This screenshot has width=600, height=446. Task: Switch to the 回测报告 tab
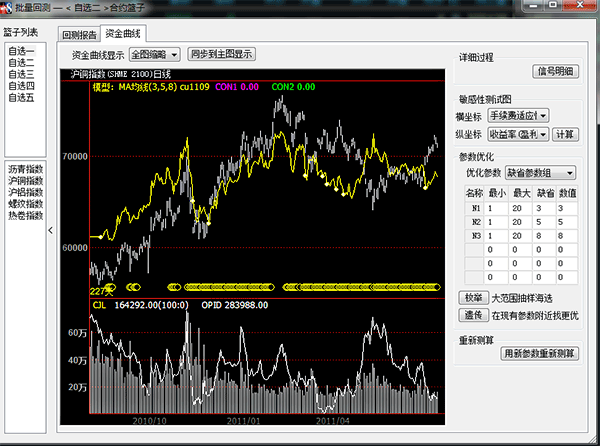(79, 33)
